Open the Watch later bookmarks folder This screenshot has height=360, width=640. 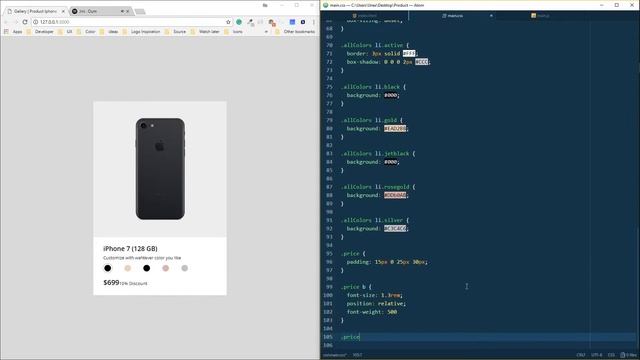coord(205,31)
